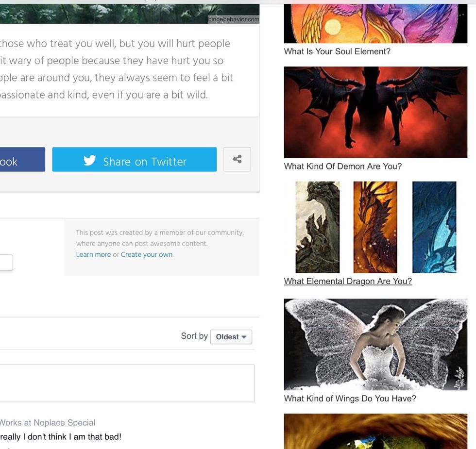The width and height of the screenshot is (476, 449).
Task: Click the share icon button beside Twitter
Action: [237, 159]
